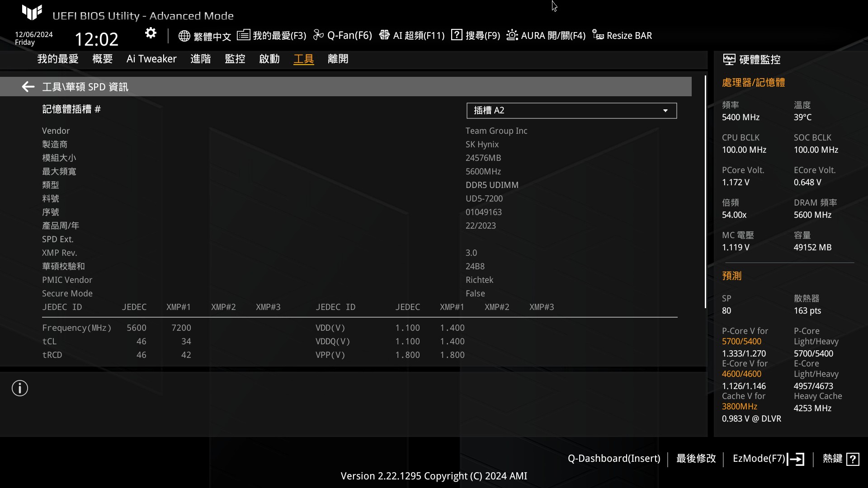Open settings gear icon near clock
The height and width of the screenshot is (488, 868).
point(151,33)
